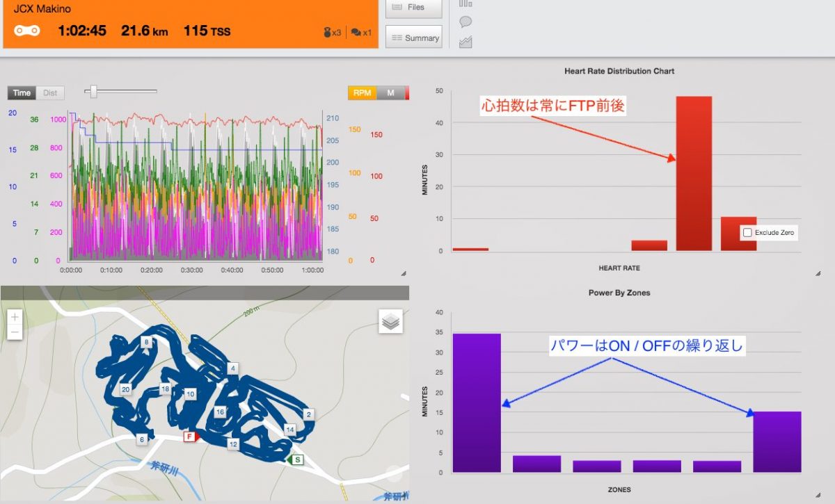The width and height of the screenshot is (835, 504).
Task: Click the line chart icon in right sidebar
Action: click(466, 42)
